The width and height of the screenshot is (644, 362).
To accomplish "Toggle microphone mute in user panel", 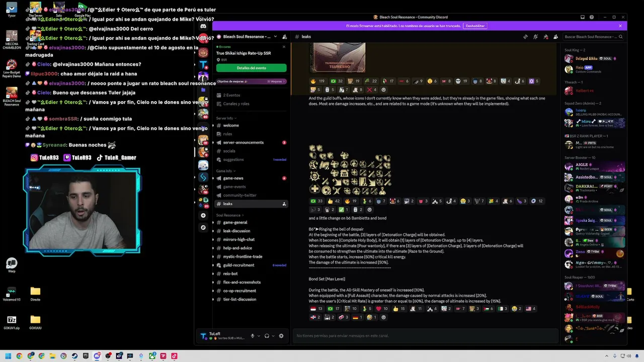I will [x=253, y=336].
